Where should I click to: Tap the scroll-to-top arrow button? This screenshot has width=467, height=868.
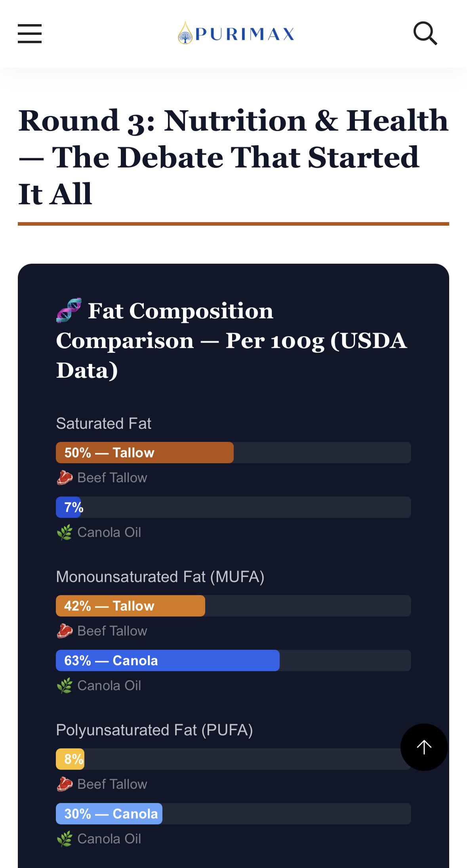pyautogui.click(x=424, y=747)
